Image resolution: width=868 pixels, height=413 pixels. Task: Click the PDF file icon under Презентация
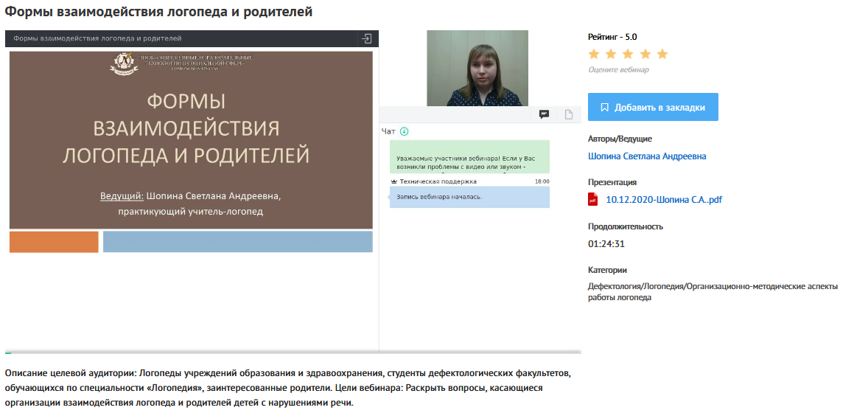tap(592, 199)
